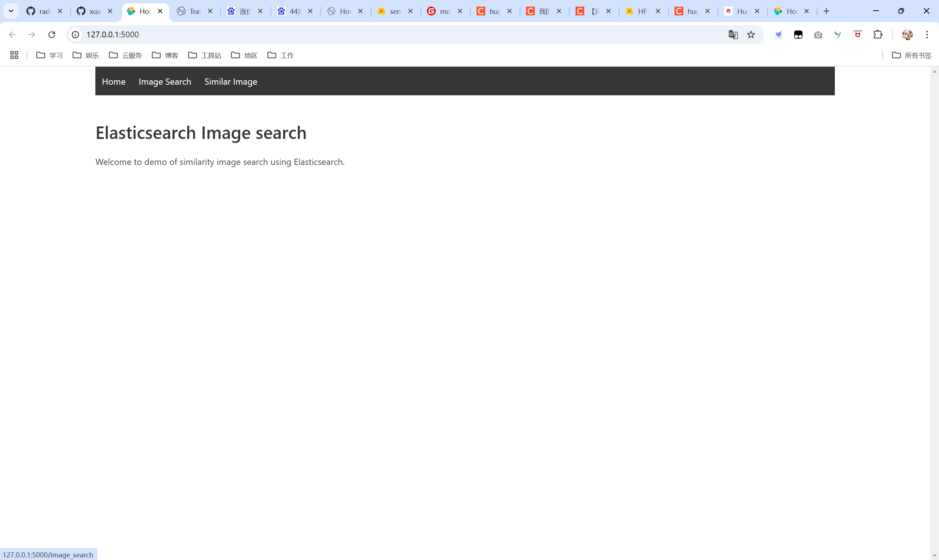
Task: Click the Home navbar link
Action: click(114, 81)
